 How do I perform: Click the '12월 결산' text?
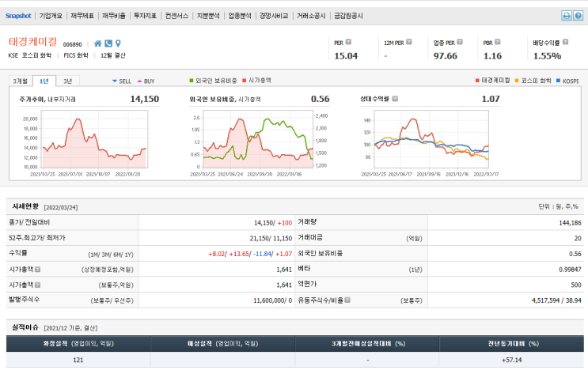pyautogui.click(x=113, y=55)
